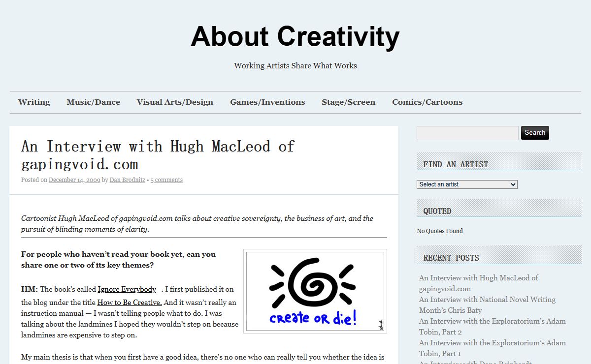This screenshot has height=364, width=591.
Task: Select Games/Inventions in the navigation bar
Action: 267,102
